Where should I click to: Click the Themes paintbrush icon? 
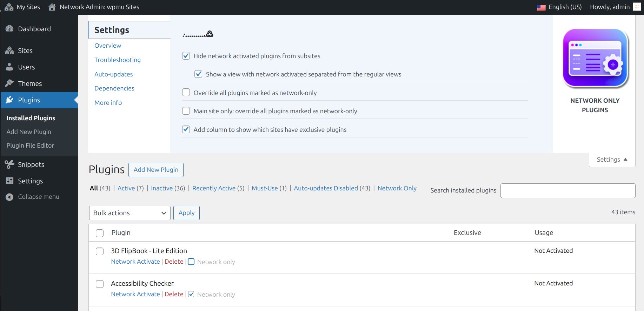[x=9, y=83]
